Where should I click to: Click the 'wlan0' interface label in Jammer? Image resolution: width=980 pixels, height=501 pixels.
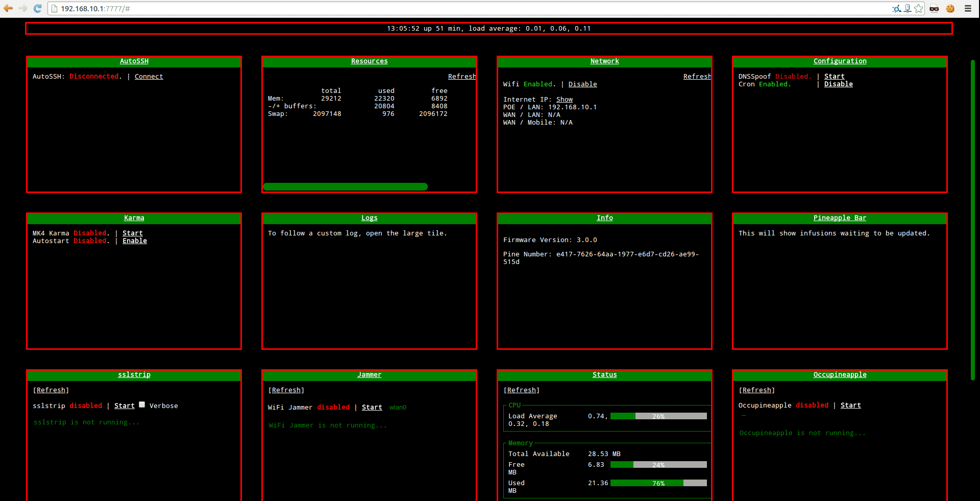(398, 408)
